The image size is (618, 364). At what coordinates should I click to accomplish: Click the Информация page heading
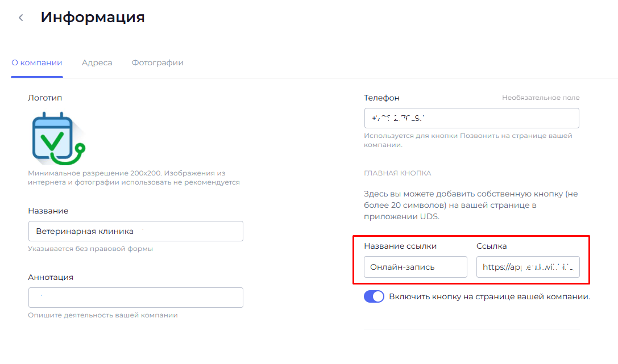click(x=93, y=18)
